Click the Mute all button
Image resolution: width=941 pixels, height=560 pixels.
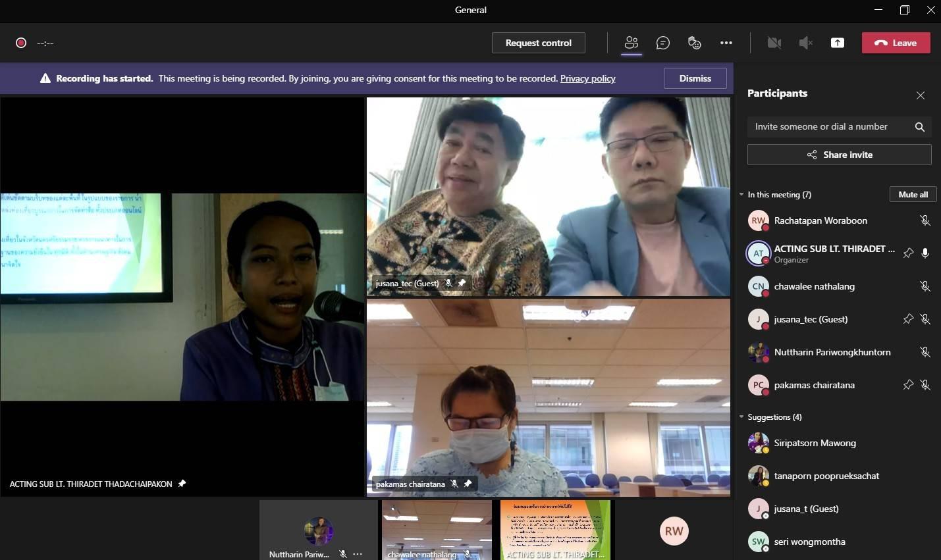pyautogui.click(x=913, y=194)
